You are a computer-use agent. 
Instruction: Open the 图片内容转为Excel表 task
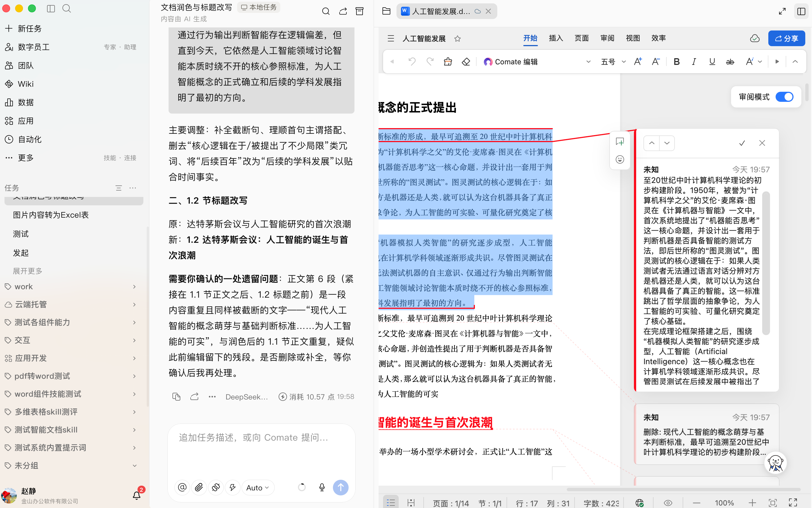[51, 215]
